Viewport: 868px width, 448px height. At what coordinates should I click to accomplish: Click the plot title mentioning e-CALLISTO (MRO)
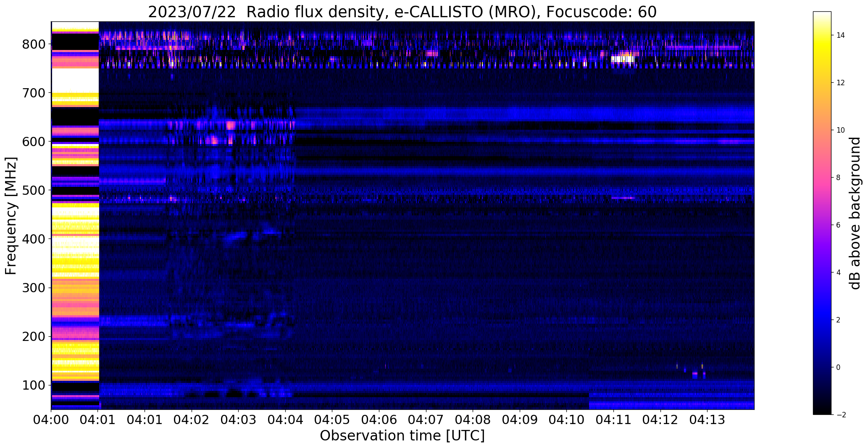click(402, 12)
